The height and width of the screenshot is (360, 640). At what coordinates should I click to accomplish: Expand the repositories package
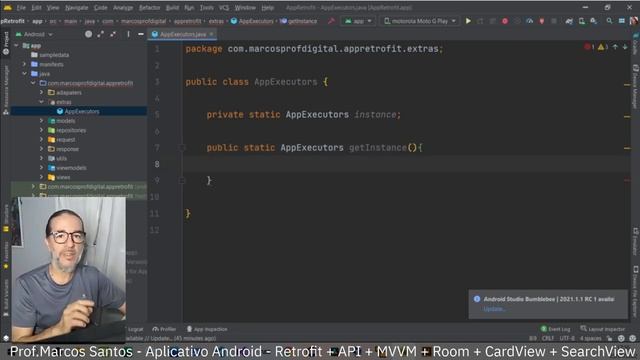pyautogui.click(x=42, y=130)
